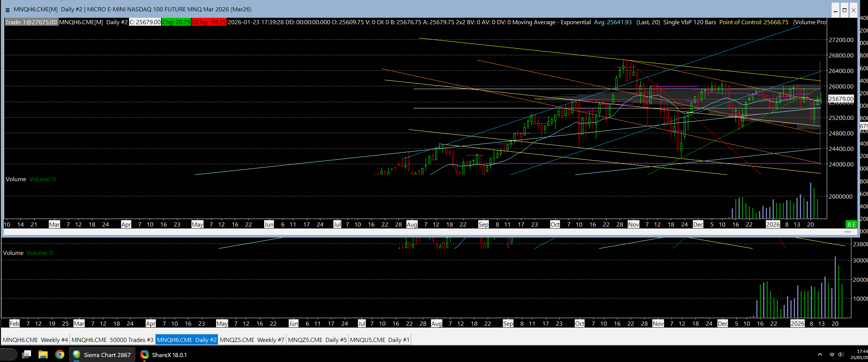Click the Task View taskbar icon
The height and width of the screenshot is (362, 868).
point(26,354)
